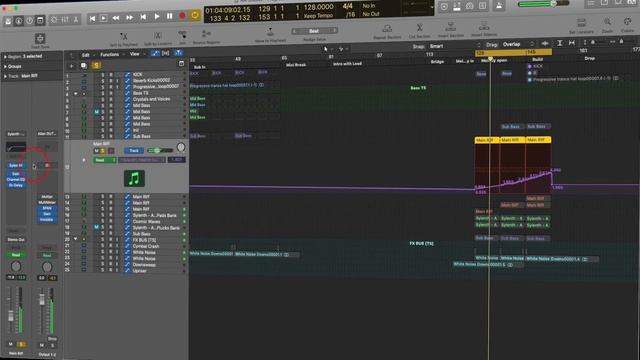Mute track 7 with M button

[x=97, y=111]
